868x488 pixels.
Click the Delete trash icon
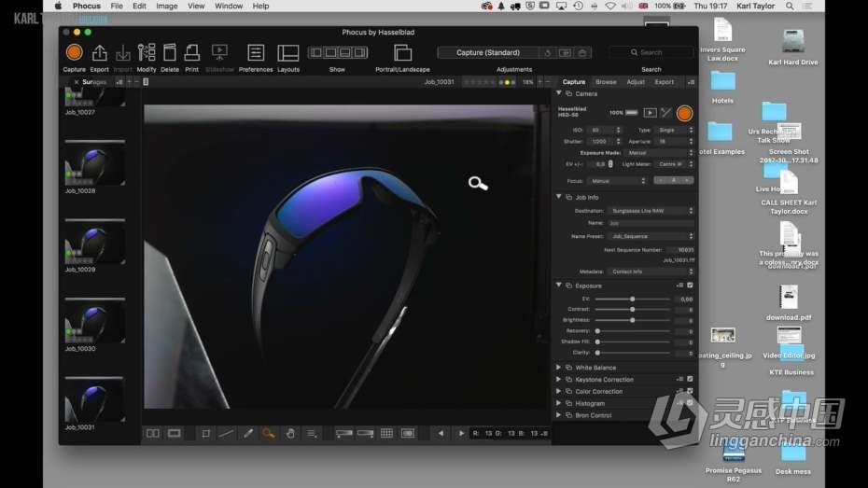click(170, 53)
